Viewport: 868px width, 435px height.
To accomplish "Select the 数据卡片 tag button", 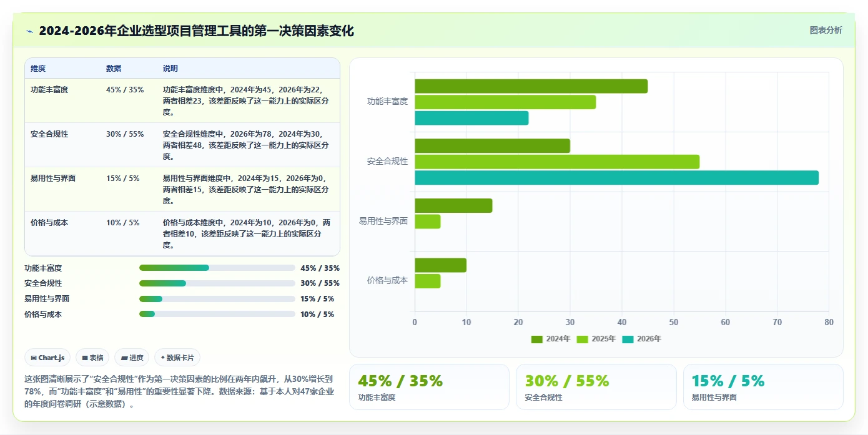I will [x=177, y=358].
